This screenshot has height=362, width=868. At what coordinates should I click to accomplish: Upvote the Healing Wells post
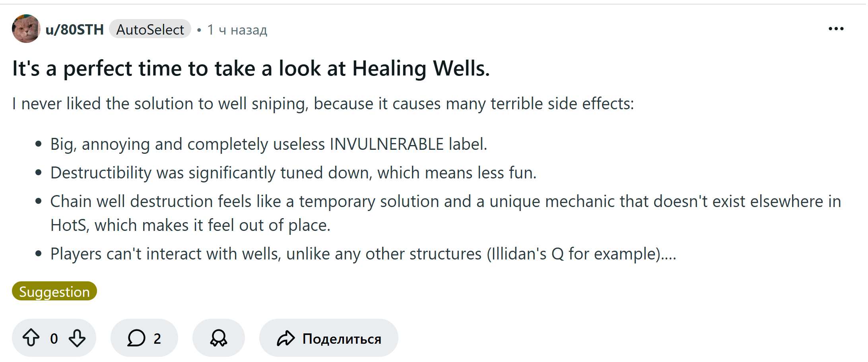pyautogui.click(x=31, y=338)
